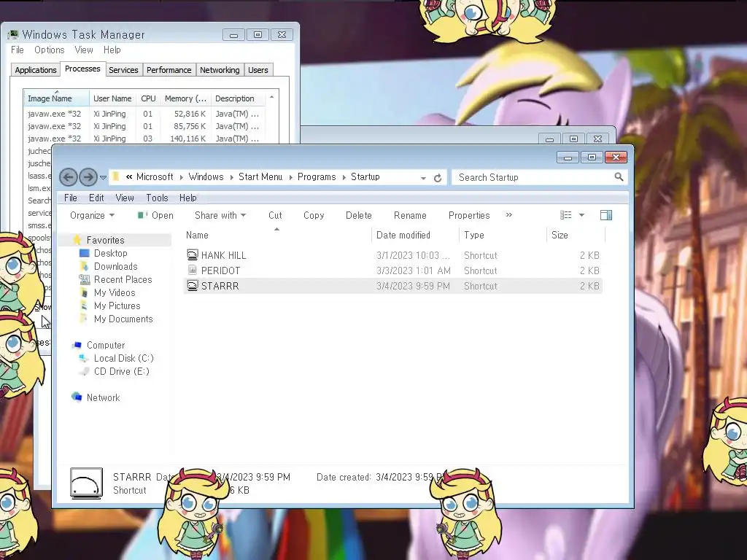Select Network in navigation pane
Viewport: 747px width, 560px height.
pos(104,397)
